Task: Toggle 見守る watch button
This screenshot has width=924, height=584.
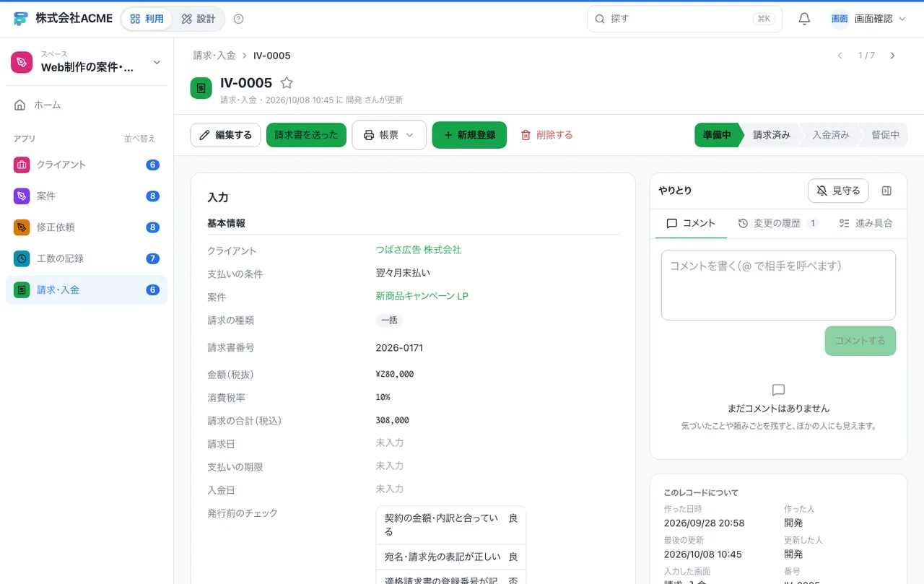Action: [838, 191]
